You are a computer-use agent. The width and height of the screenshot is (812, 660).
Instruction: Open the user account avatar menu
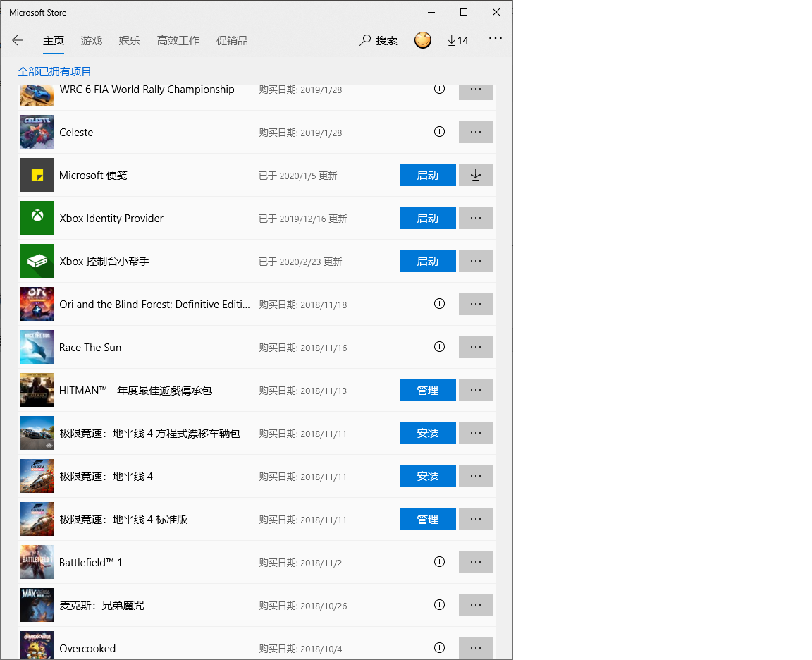click(x=423, y=40)
